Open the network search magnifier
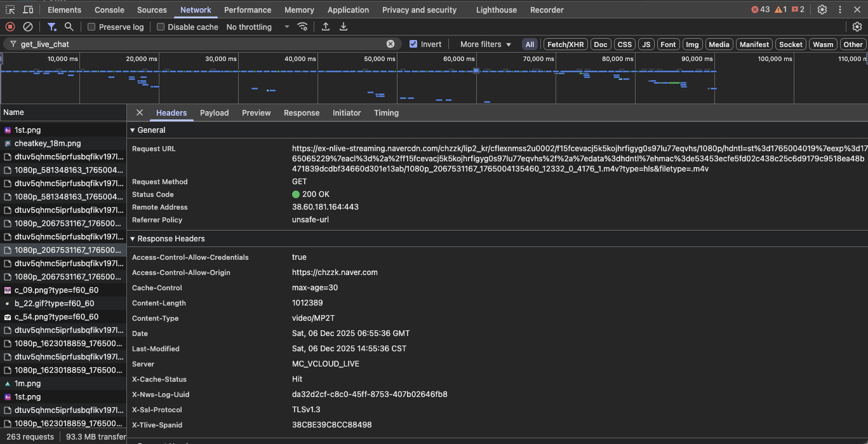 69,27
